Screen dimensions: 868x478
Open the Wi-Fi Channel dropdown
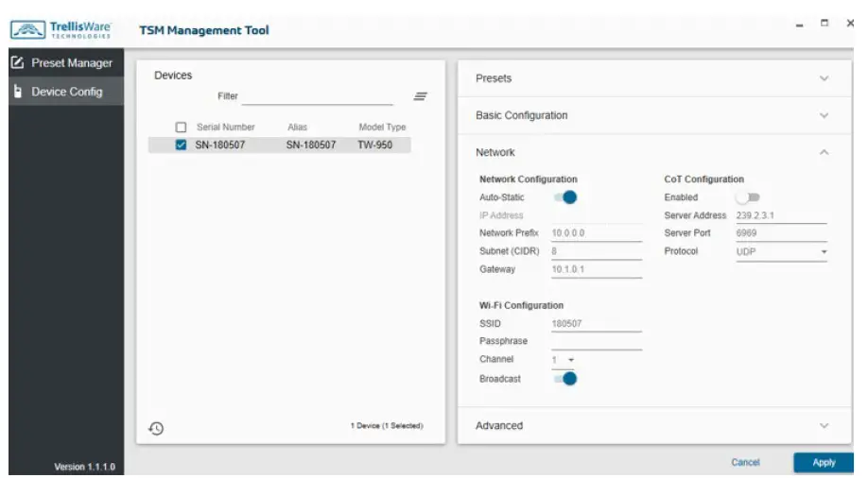[x=563, y=360]
